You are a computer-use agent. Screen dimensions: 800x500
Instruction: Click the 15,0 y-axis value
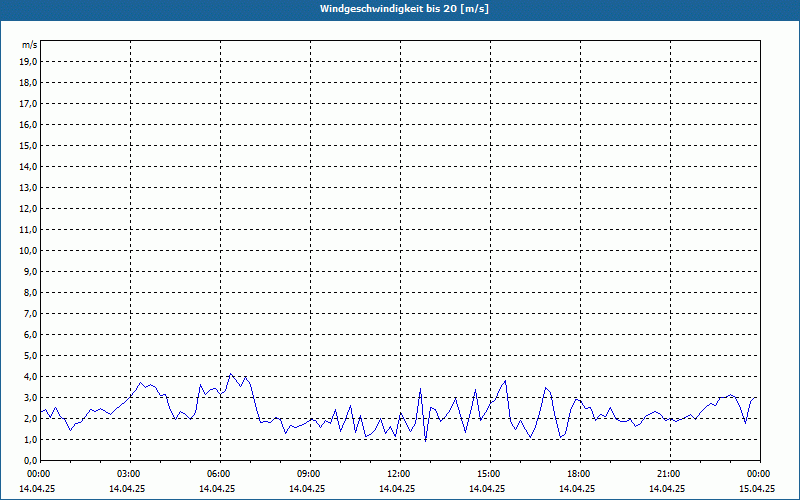pyautogui.click(x=28, y=145)
